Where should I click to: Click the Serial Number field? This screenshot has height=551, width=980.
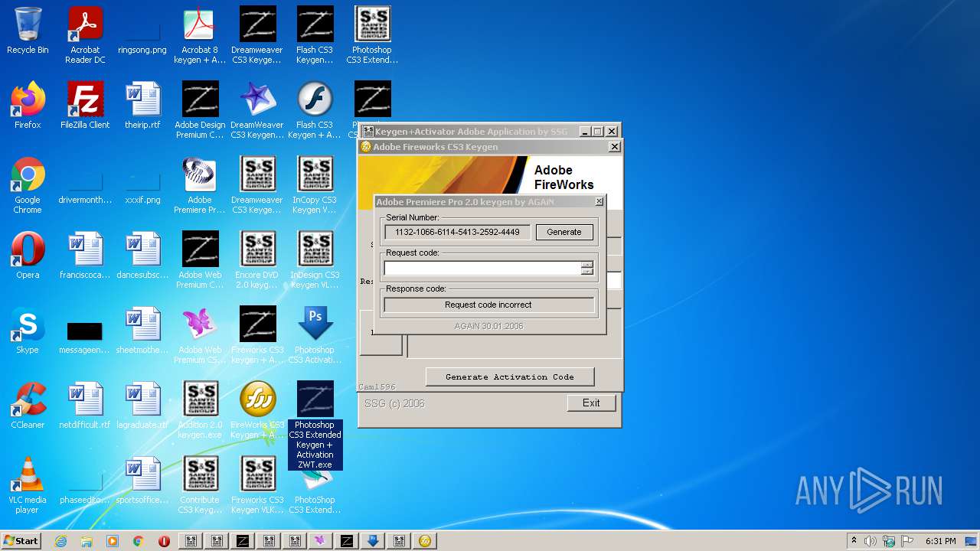click(457, 232)
